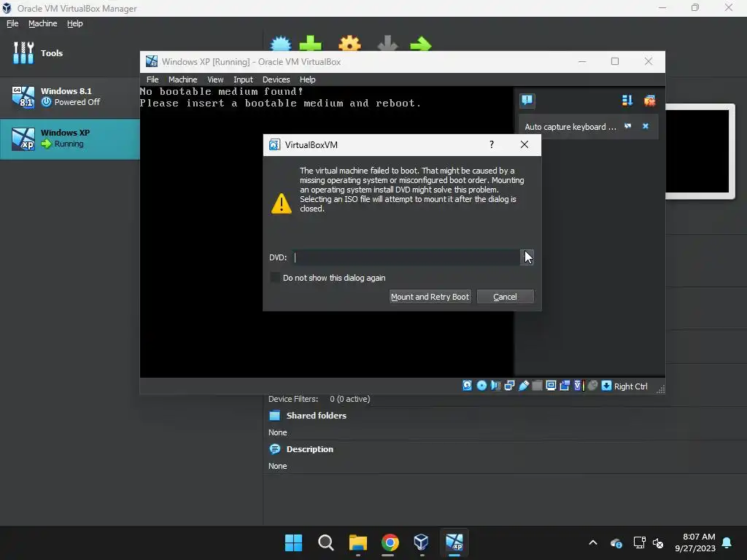Click the green Add machine toolbar icon

311,43
